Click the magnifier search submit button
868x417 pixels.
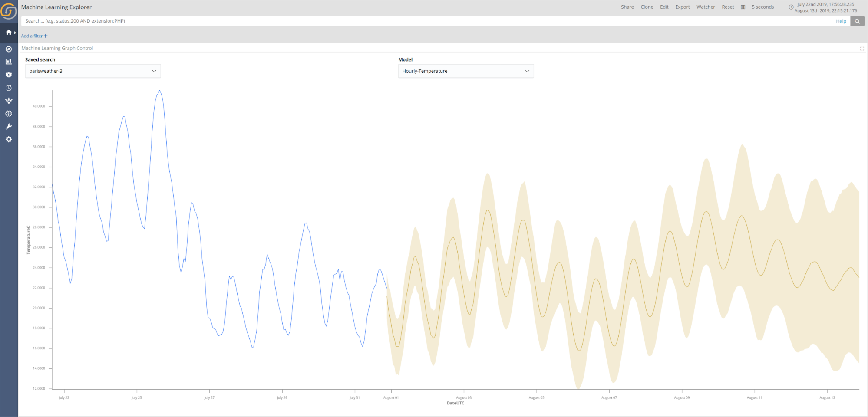coord(857,21)
